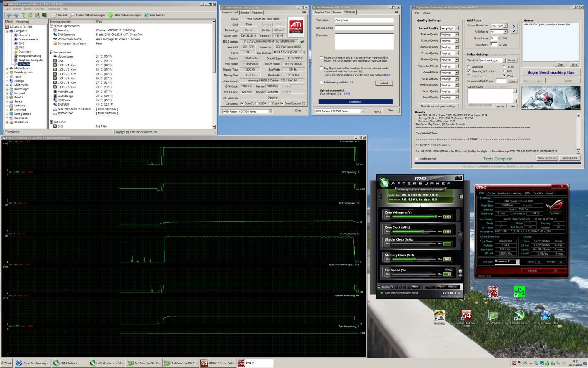Viewport: 588px width, 368px height.
Task: Click Show Last Runs button
Action: coord(546,158)
